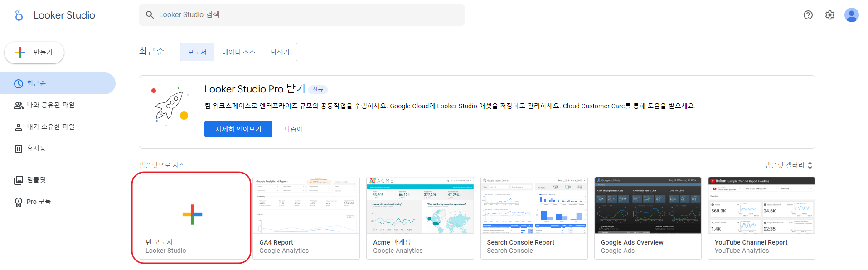Click the 'YouTube Channel Report' title text
868x270 pixels.
coord(751,242)
